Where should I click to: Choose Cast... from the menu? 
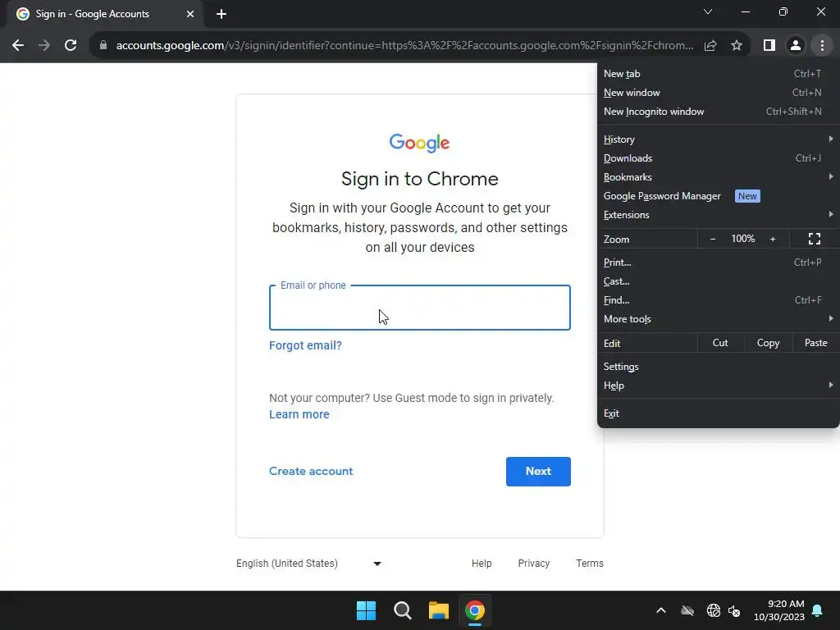718,281
